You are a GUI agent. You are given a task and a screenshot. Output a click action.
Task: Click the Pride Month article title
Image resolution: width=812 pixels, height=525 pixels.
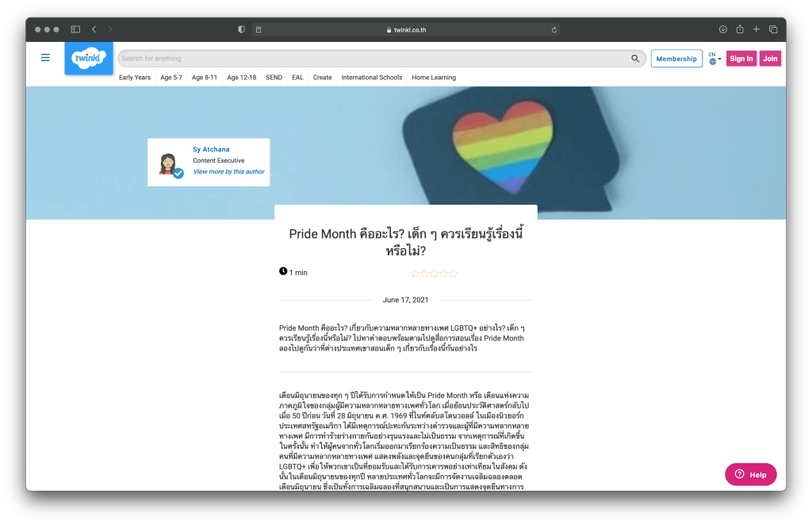[x=405, y=242]
